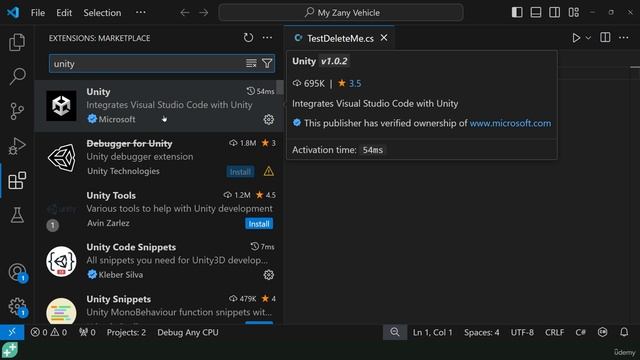Split the editor right

click(x=605, y=38)
